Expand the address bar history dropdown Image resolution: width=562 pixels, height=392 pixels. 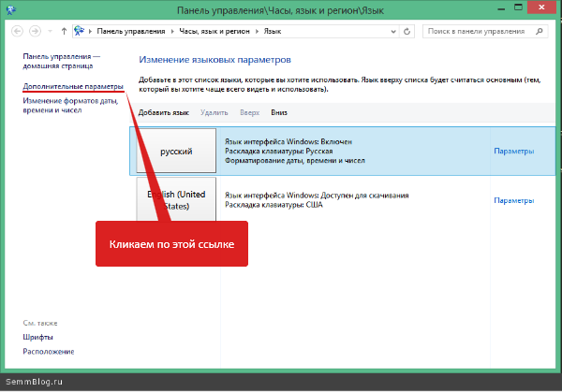coord(394,31)
